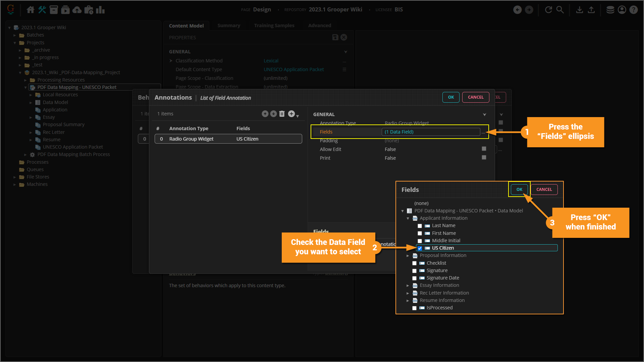Open the search magnifier icon
The image size is (644, 362).
coord(560,10)
